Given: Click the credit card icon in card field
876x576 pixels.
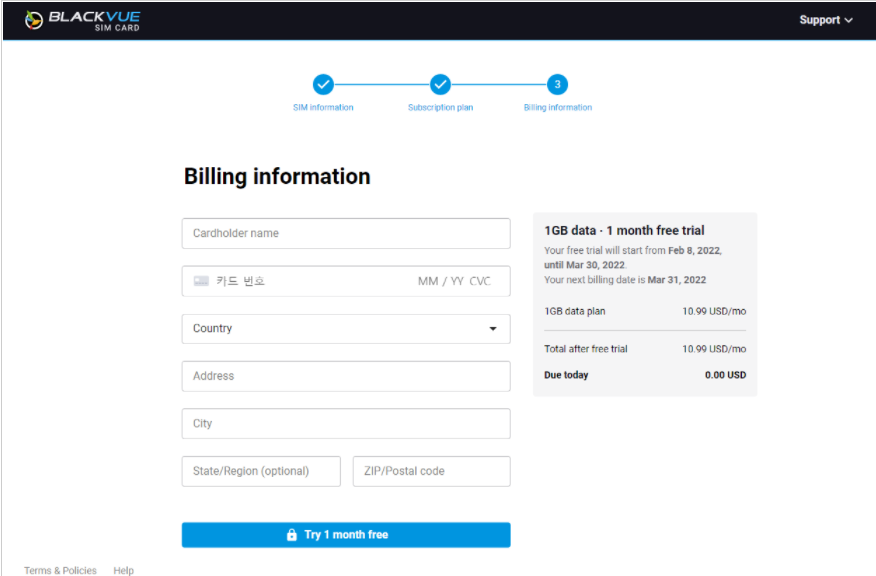Looking at the screenshot, I should [x=201, y=281].
